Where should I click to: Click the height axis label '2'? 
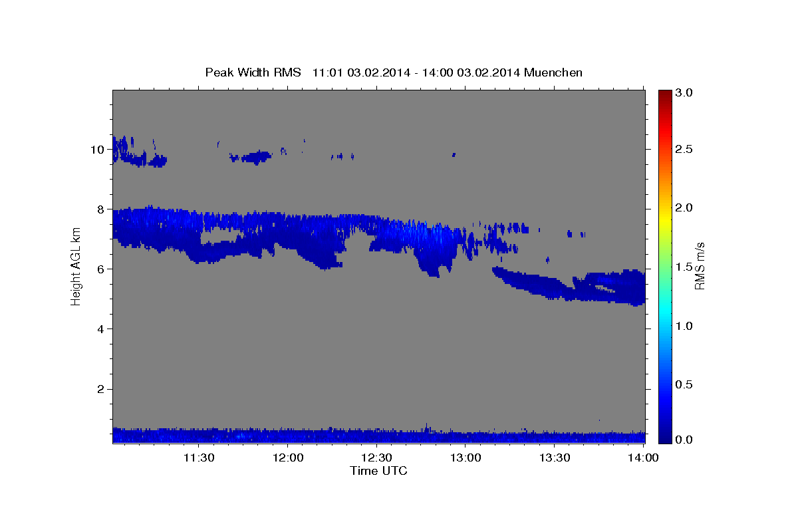tap(102, 388)
